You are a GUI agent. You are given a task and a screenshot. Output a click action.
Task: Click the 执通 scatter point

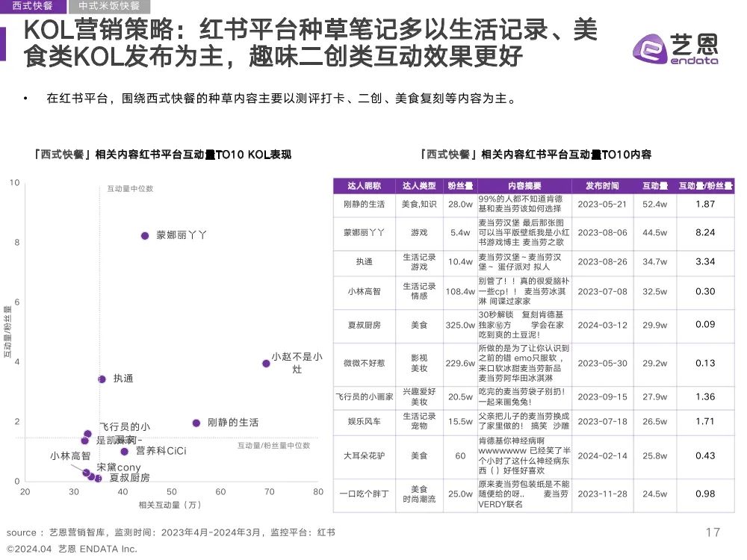tap(102, 379)
